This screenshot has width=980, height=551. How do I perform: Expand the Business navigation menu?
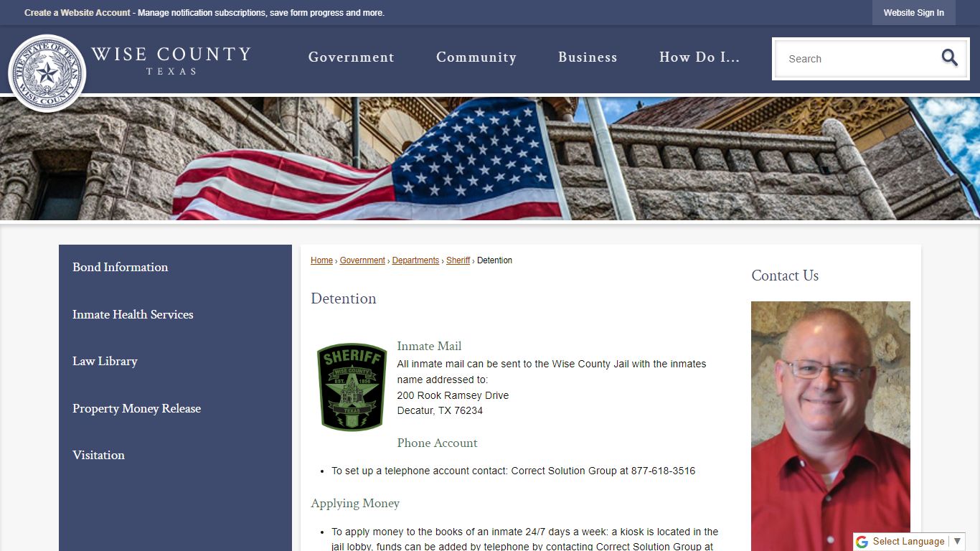pos(588,57)
